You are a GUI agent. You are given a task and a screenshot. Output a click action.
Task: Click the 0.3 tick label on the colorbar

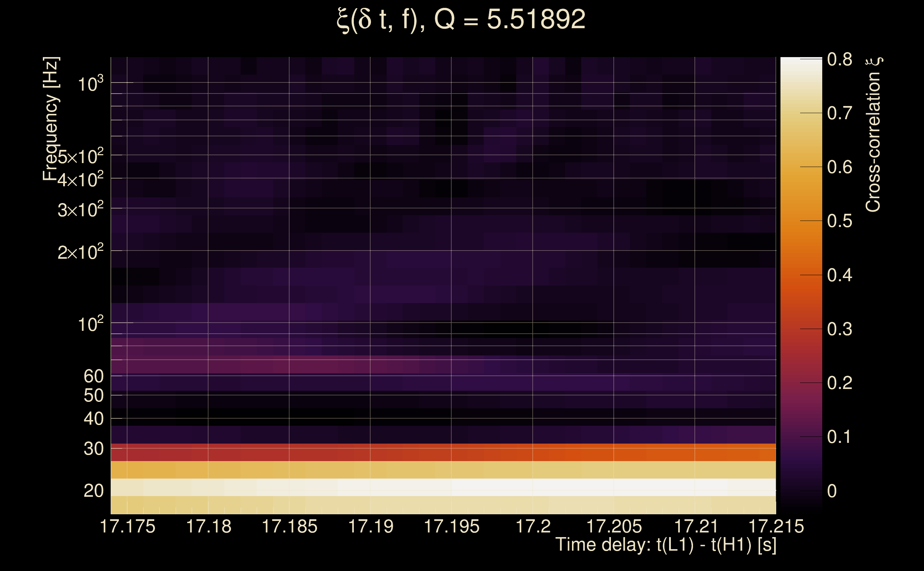click(839, 329)
